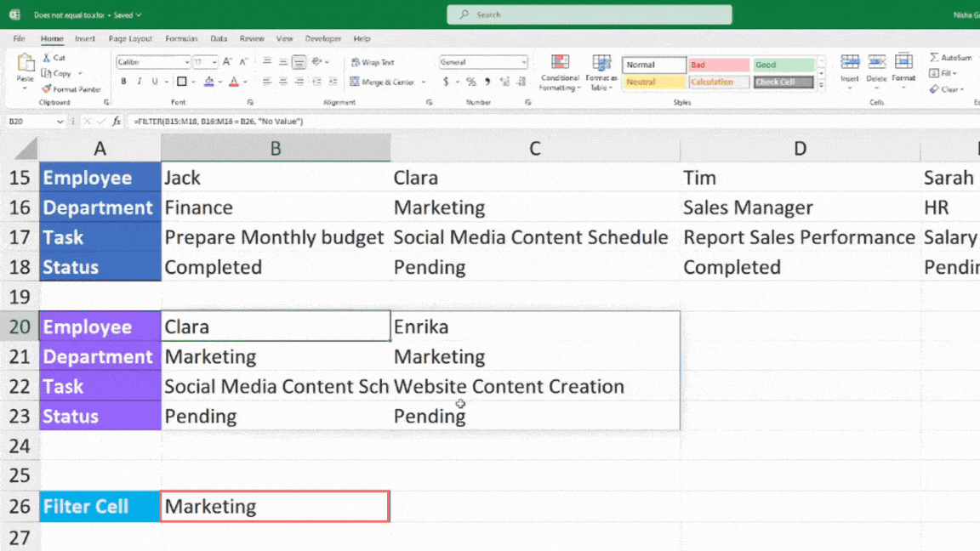Apply the Percent Style icon

470,81
